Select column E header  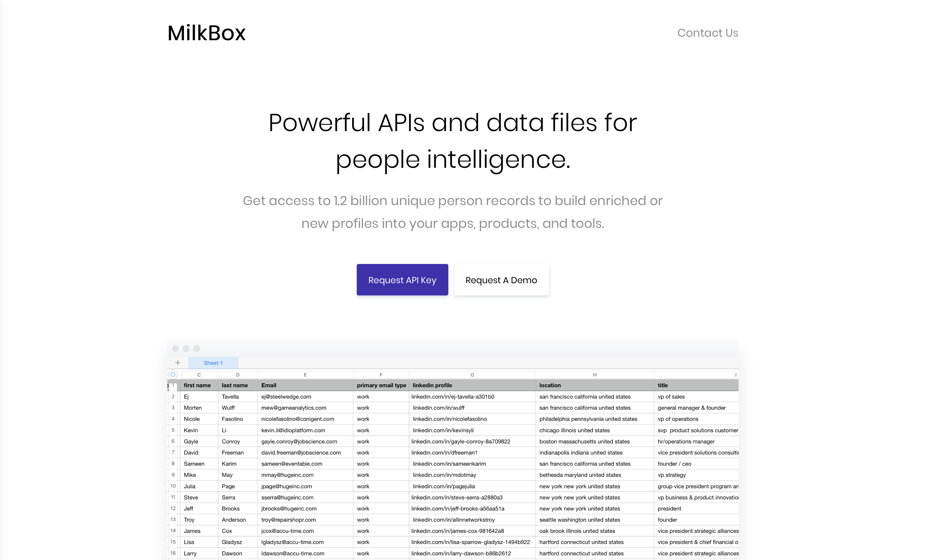point(305,375)
